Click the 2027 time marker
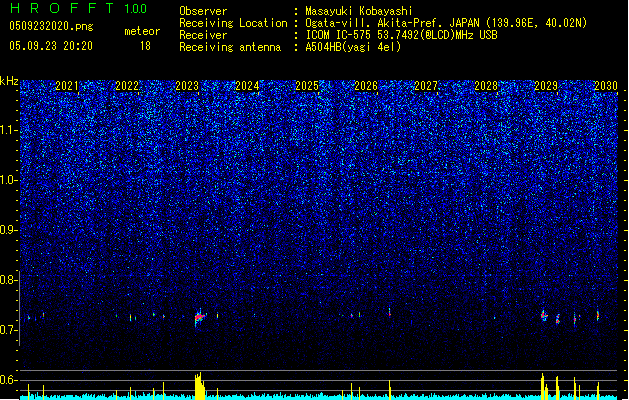The width and height of the screenshot is (629, 400). click(426, 86)
